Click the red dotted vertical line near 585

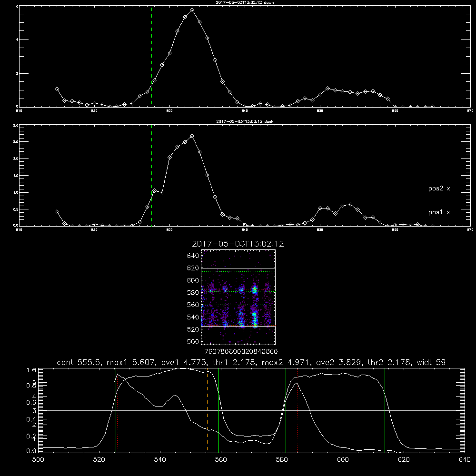click(x=297, y=410)
